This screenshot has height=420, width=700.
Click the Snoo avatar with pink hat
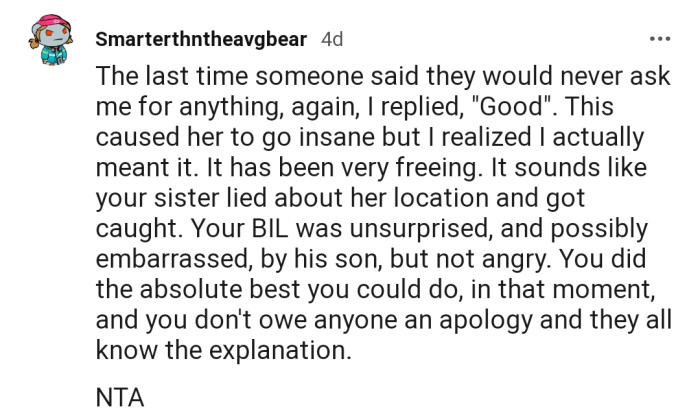(50, 39)
